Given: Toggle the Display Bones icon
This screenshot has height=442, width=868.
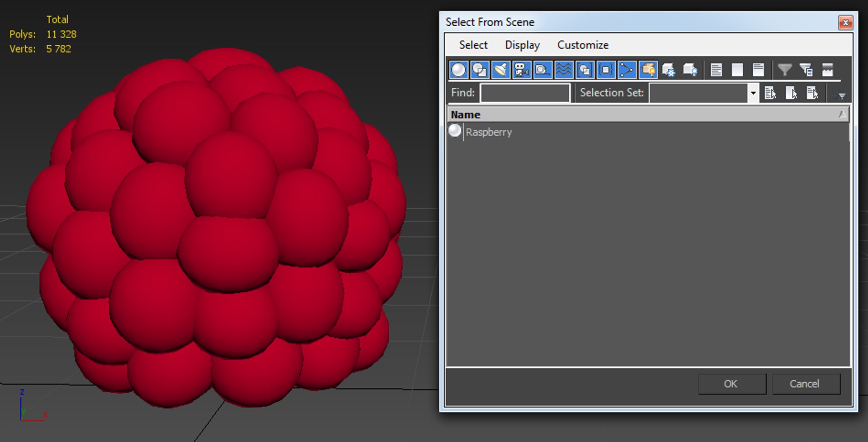Looking at the screenshot, I should tap(627, 70).
